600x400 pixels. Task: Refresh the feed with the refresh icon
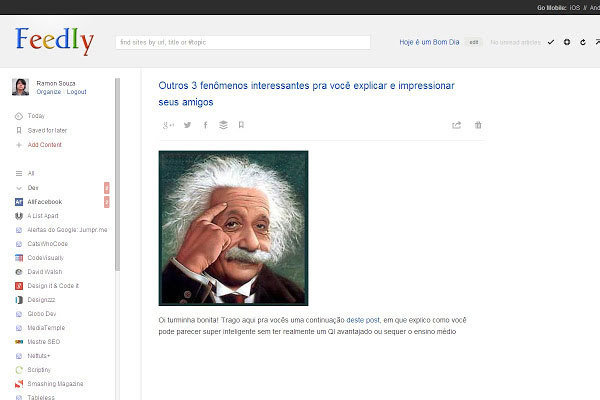583,42
